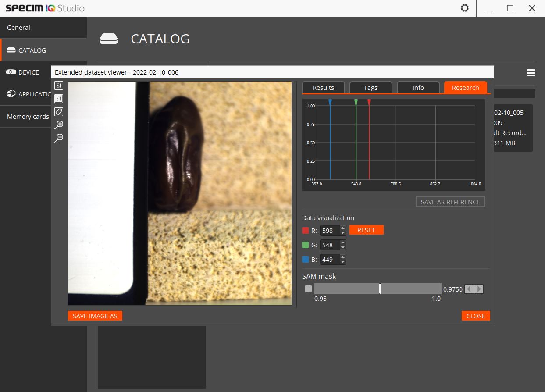This screenshot has height=392, width=545.
Task: Open the hamburger menu in catalog
Action: (531, 73)
